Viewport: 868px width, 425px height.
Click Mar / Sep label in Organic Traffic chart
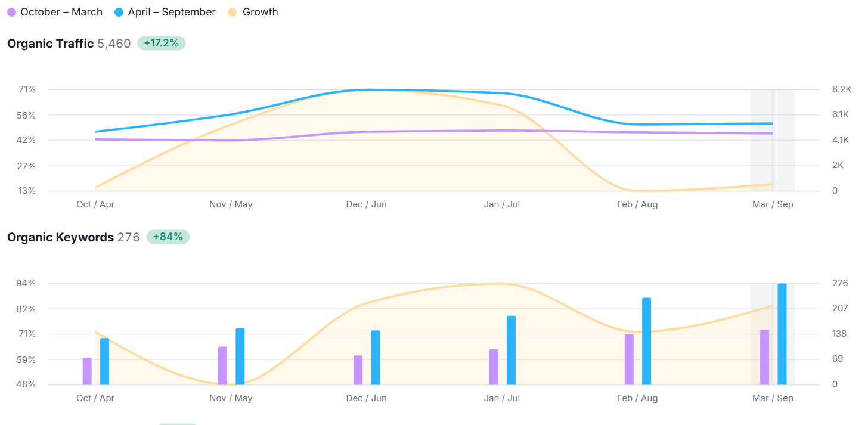773,204
